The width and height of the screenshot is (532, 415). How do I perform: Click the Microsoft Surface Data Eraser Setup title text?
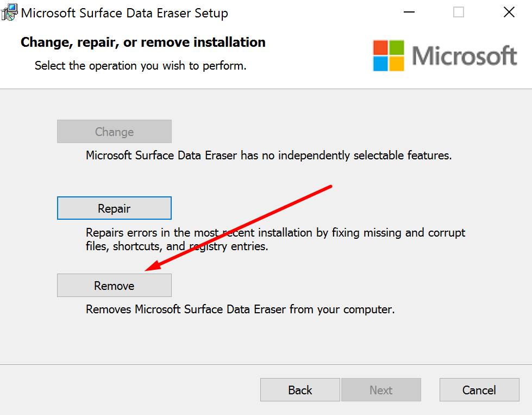point(124,13)
